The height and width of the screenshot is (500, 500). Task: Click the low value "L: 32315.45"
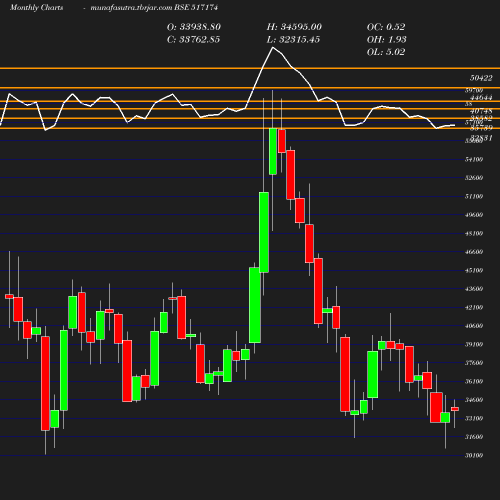pos(293,40)
